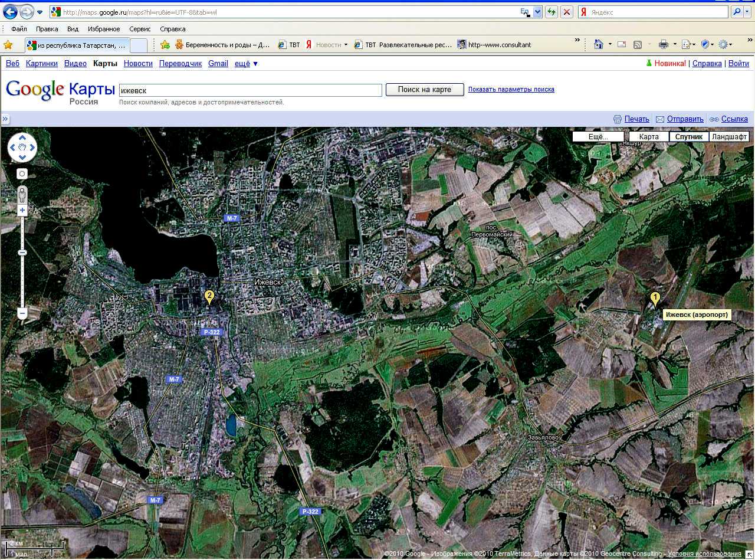Click the pan up arrow on map
The width and height of the screenshot is (755, 560).
tap(22, 139)
